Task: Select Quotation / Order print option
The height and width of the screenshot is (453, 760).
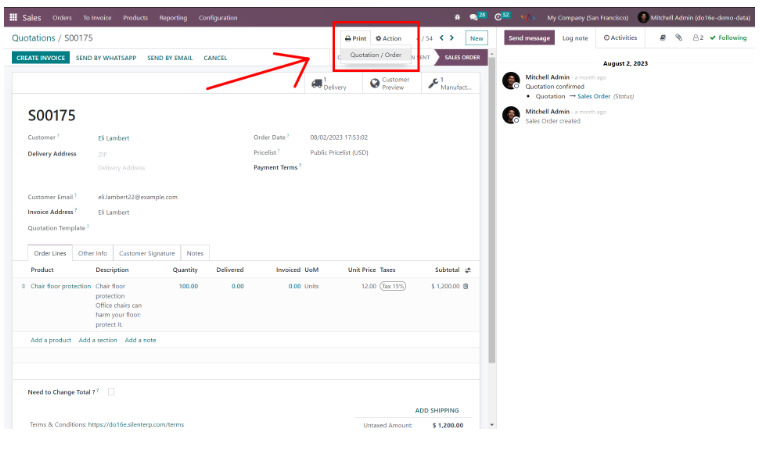Action: point(376,55)
